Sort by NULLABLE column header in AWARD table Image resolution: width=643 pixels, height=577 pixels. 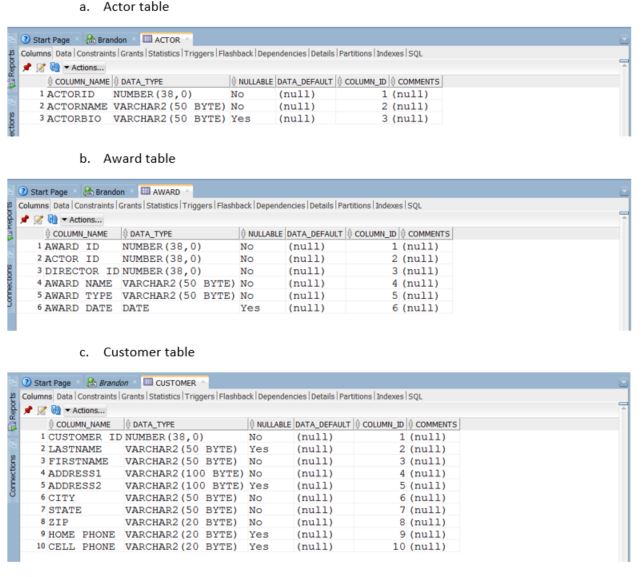263,232
